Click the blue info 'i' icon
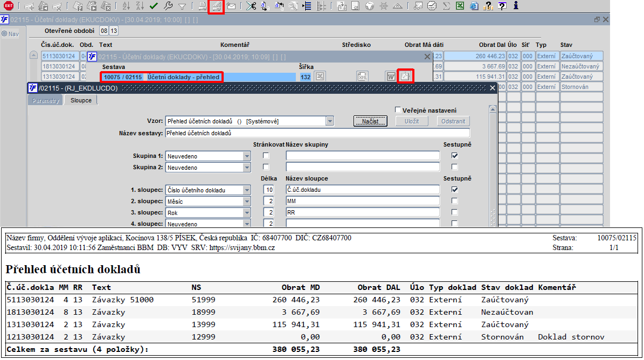The width and height of the screenshot is (644, 360). (x=516, y=6)
